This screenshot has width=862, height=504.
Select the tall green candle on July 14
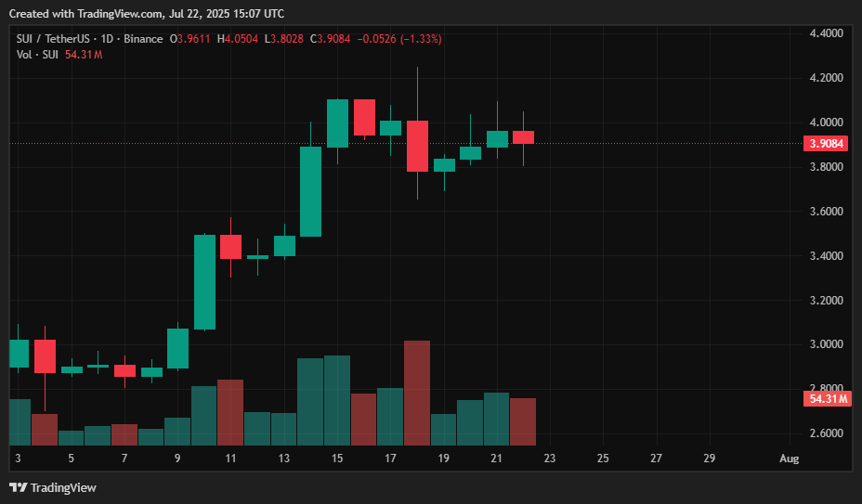point(310,191)
